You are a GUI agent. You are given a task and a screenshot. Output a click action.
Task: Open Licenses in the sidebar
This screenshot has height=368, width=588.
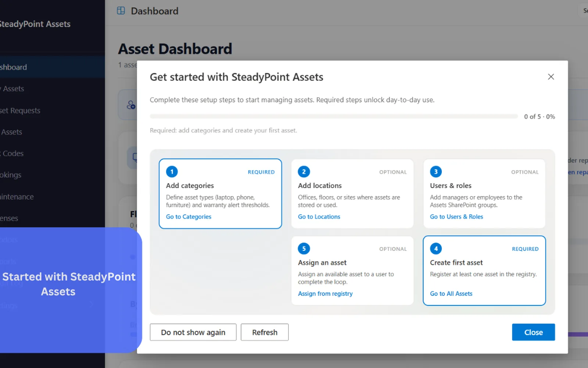pos(9,218)
